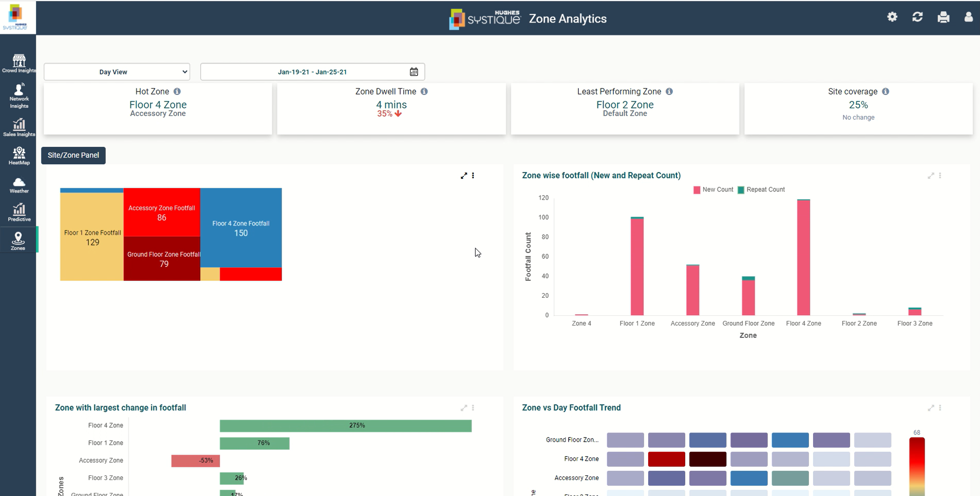Toggle New Count legend series
Image resolution: width=980 pixels, height=496 pixels.
[713, 190]
